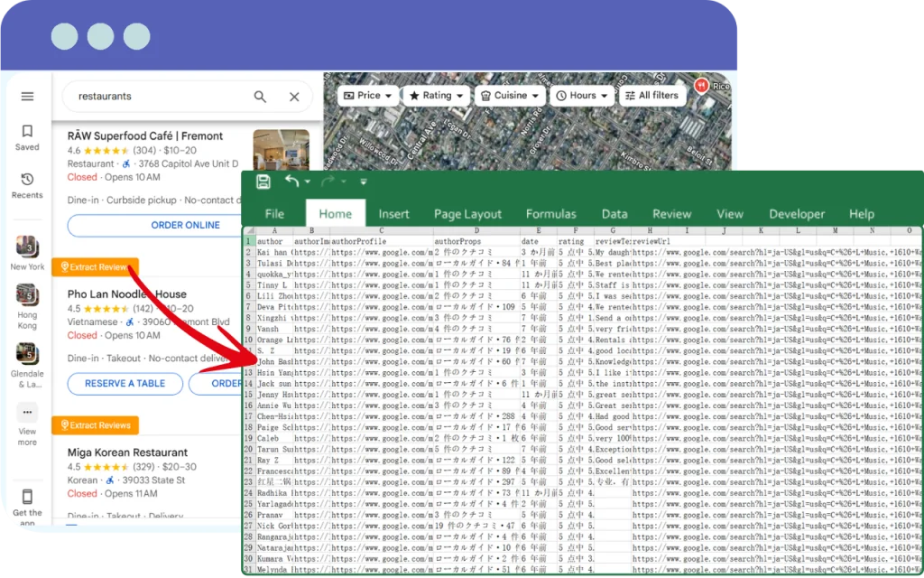Click the Excel Redo arrow

point(328,181)
